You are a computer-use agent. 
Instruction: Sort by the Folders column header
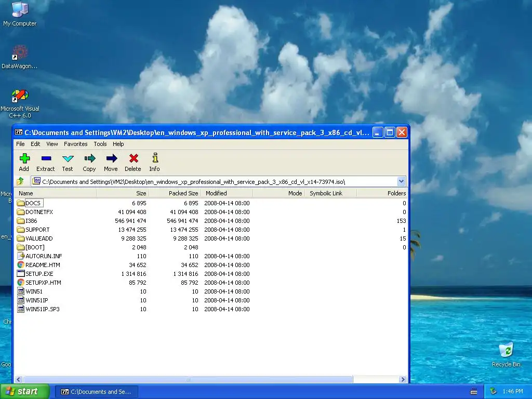point(382,193)
